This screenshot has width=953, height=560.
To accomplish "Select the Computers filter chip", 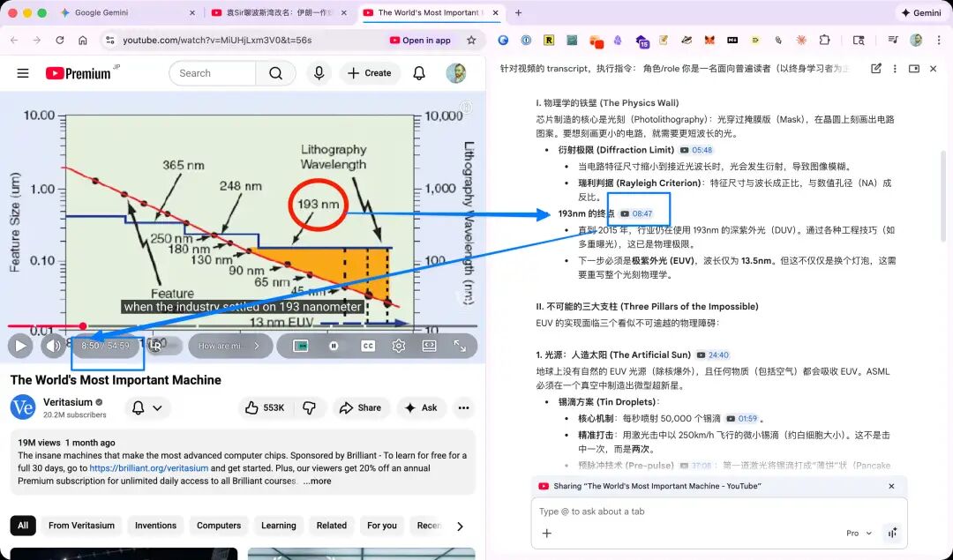I will tap(219, 526).
